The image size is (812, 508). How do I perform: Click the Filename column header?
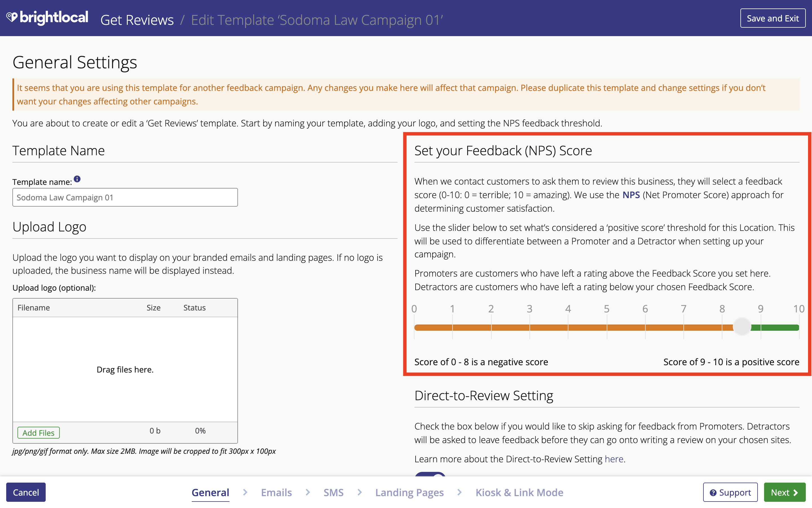point(34,307)
